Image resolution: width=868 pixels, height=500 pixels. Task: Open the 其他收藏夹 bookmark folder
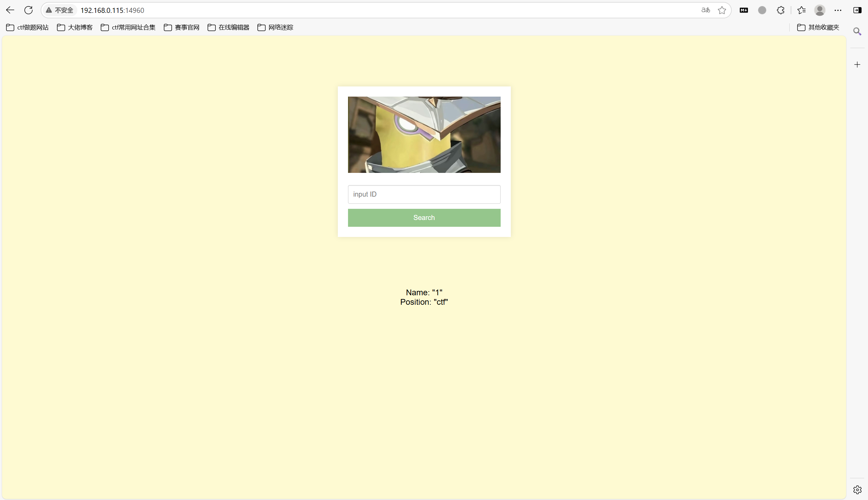818,27
